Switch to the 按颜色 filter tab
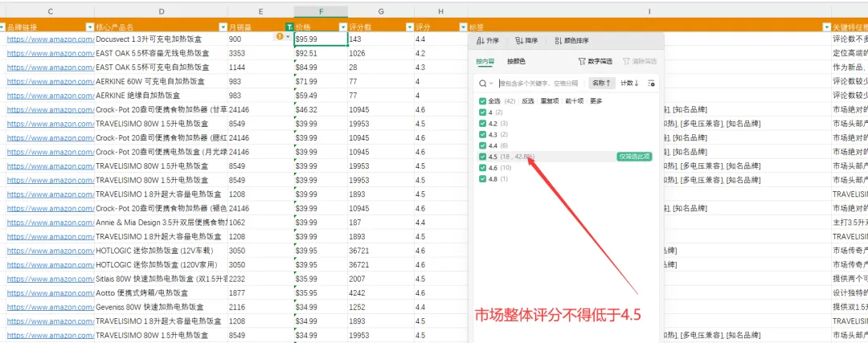The height and width of the screenshot is (343, 868). [x=516, y=61]
